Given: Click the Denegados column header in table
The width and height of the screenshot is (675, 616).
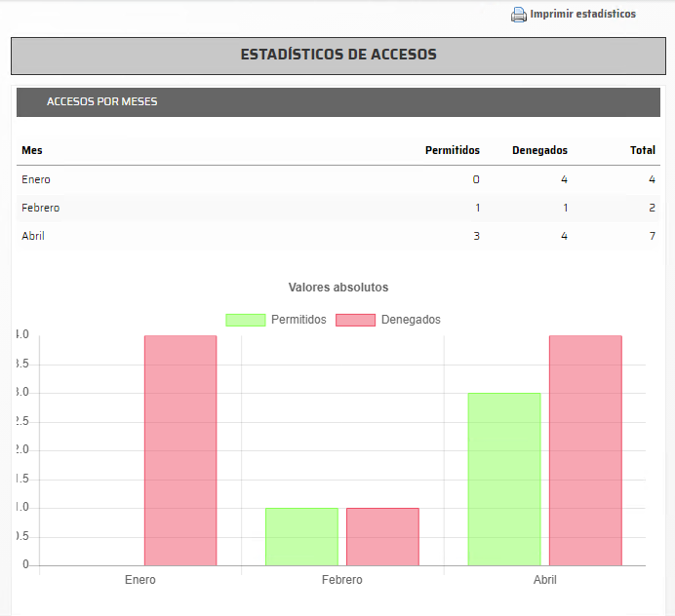Looking at the screenshot, I should coord(539,150).
